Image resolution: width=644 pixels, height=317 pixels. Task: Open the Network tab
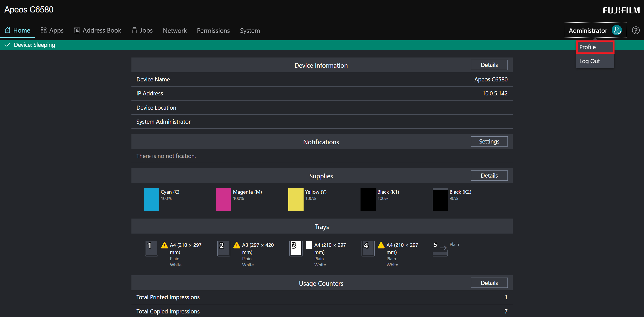175,31
